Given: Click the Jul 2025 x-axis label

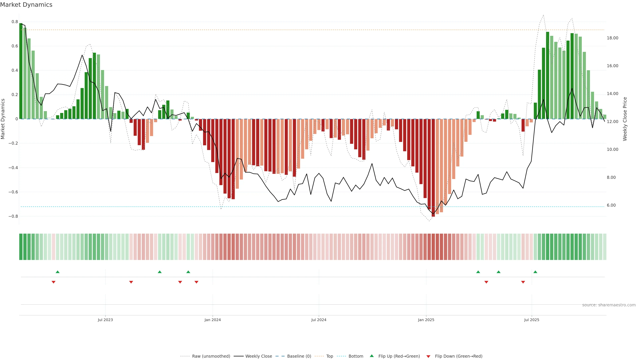Looking at the screenshot, I should tap(531, 320).
